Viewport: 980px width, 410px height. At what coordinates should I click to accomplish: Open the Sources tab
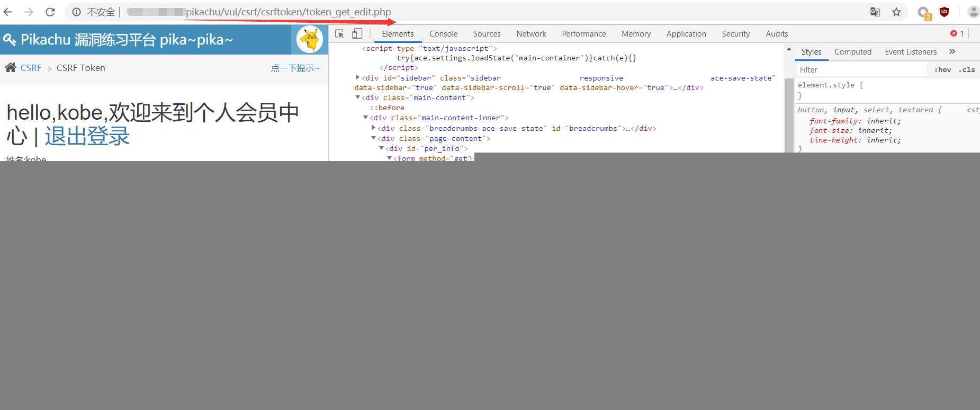pyautogui.click(x=487, y=33)
